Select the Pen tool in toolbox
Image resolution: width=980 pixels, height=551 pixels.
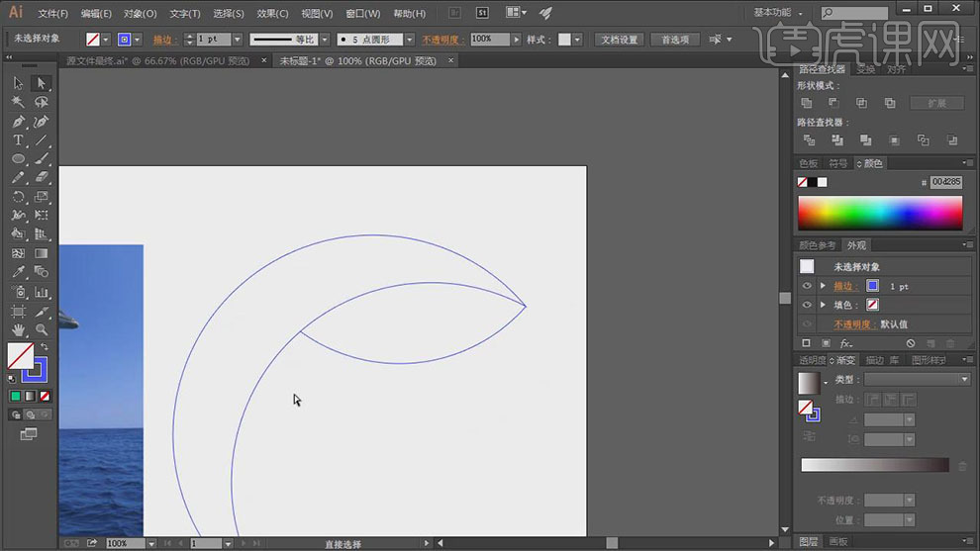pos(18,122)
